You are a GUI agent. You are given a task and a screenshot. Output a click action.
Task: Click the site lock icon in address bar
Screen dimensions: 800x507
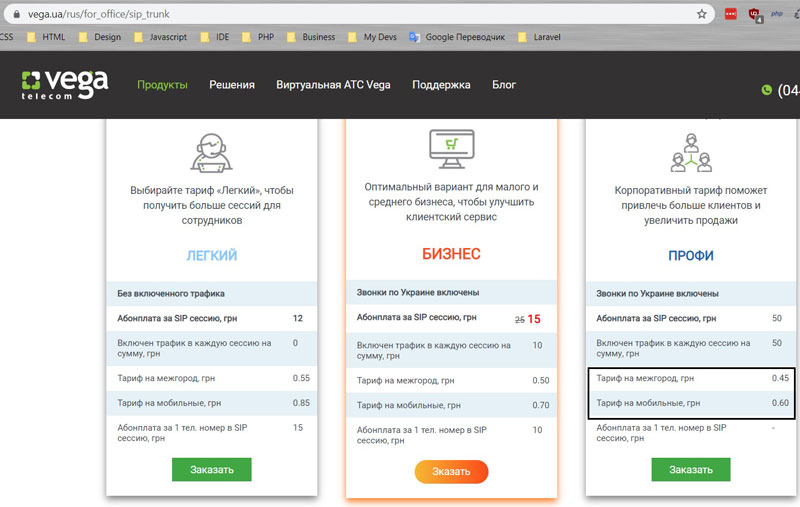[16, 14]
